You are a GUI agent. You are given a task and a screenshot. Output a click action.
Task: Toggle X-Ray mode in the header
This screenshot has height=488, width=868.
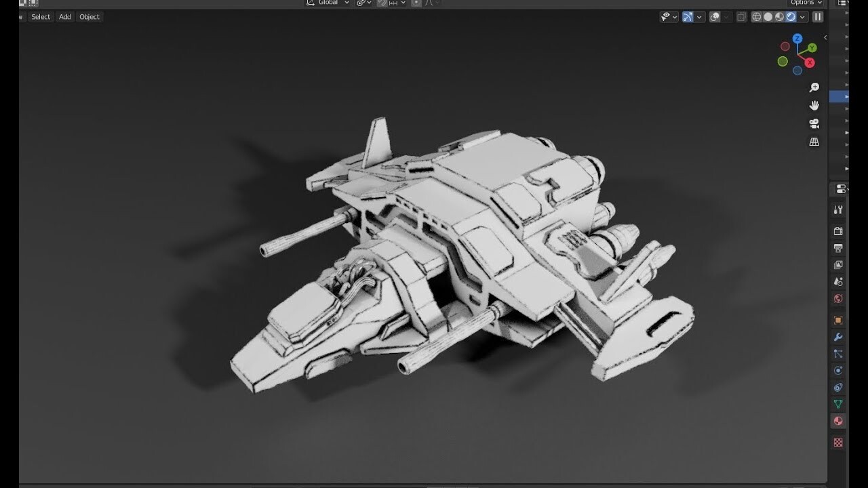click(741, 17)
